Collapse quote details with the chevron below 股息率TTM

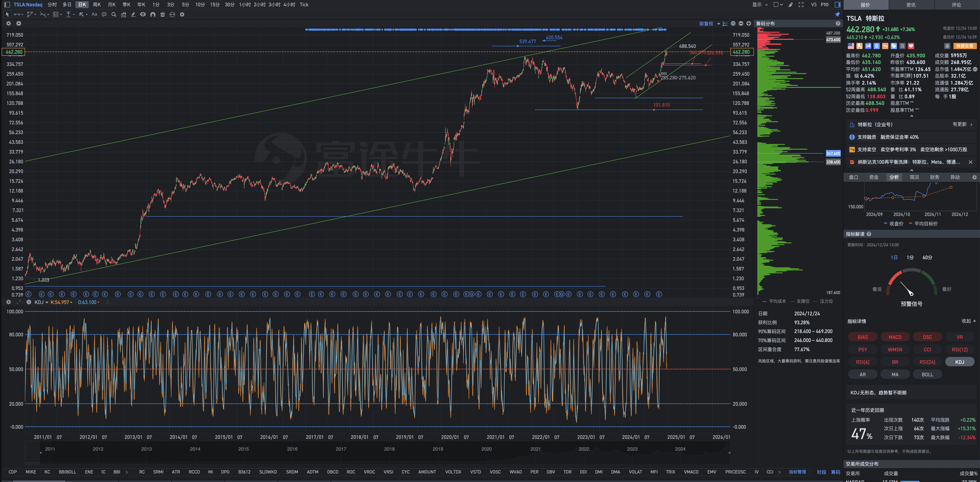912,116
